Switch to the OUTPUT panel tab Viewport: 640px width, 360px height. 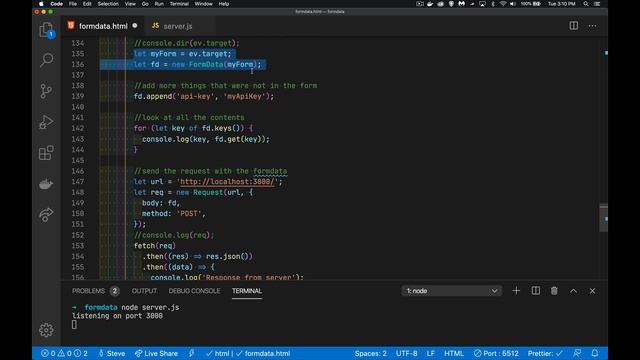[144, 291]
